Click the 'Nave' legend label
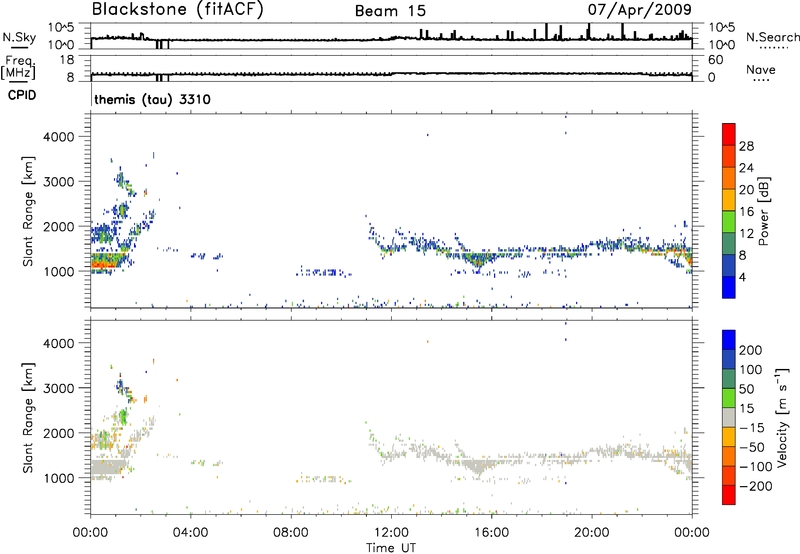 coord(761,69)
